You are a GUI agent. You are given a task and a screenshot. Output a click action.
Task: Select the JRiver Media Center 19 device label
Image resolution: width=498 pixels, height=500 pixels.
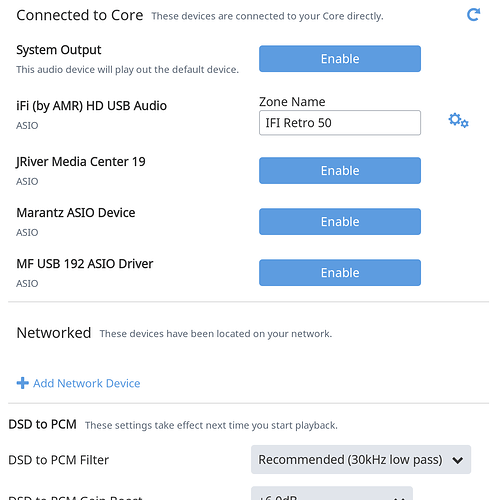[81, 162]
